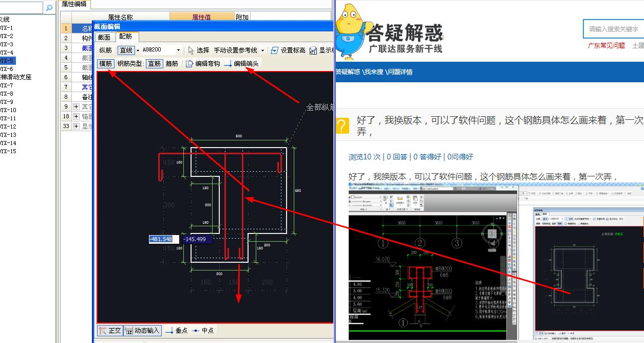This screenshot has height=343, width=644.
Task: Click the 全部纵筋 annotation label in the drawing
Action: (320, 107)
